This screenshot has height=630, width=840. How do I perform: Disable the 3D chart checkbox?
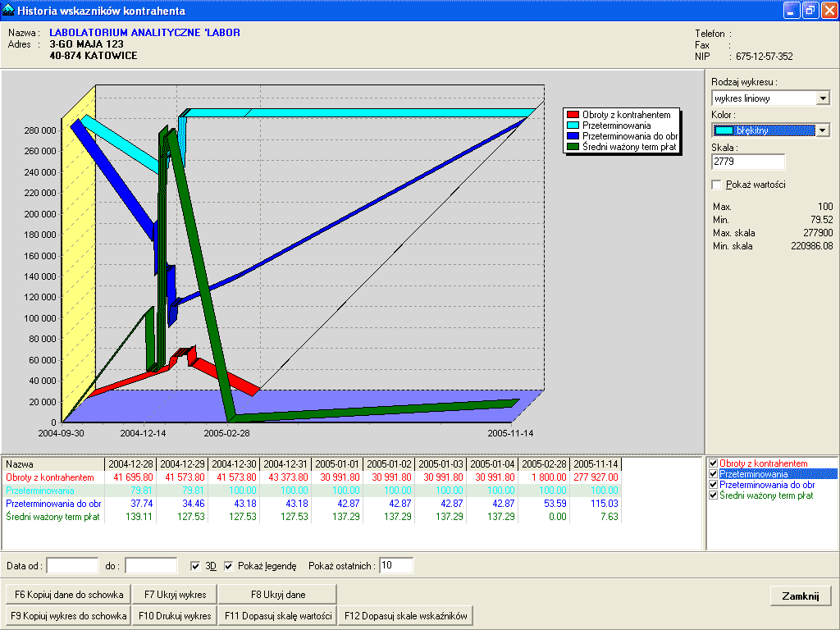click(195, 566)
